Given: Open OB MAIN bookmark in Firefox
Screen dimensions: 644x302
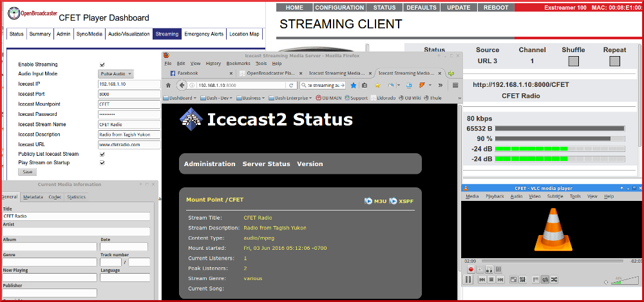Looking at the screenshot, I should (328, 98).
